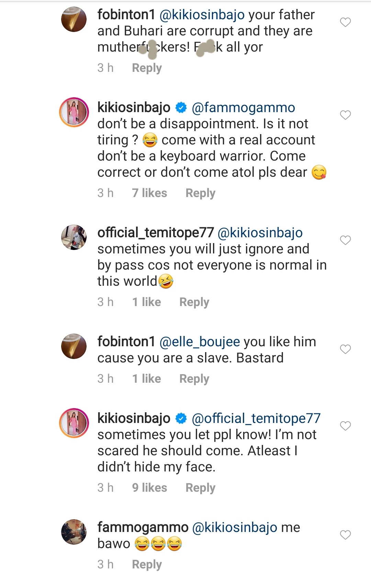371x588 pixels.
Task: Reply to kikiosinbajo's 'keyboard warrior' comment
Action: point(200,193)
